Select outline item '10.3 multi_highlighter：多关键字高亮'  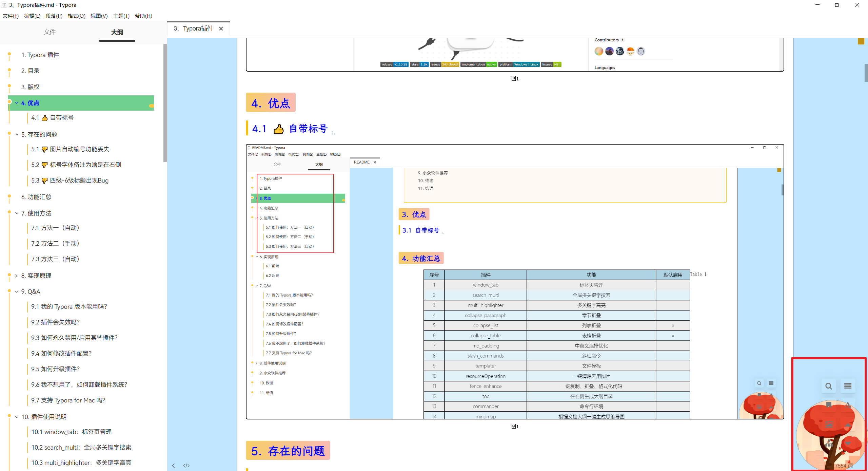(x=81, y=463)
